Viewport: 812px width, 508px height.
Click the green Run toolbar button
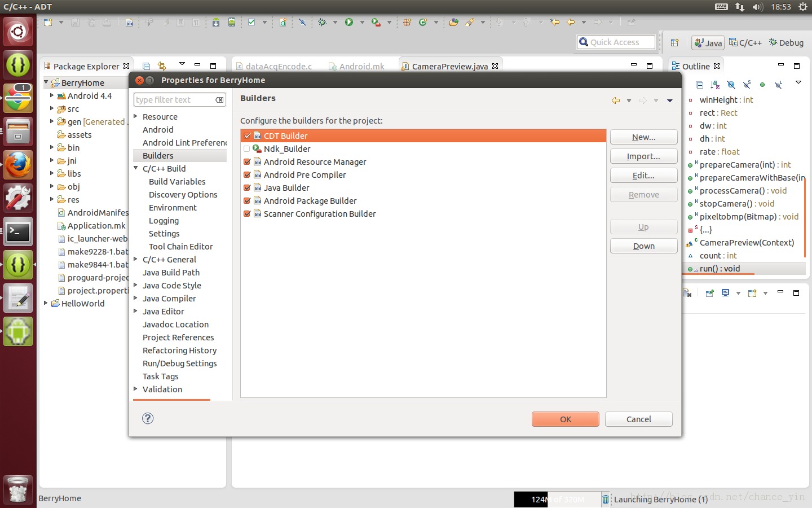coord(349,23)
